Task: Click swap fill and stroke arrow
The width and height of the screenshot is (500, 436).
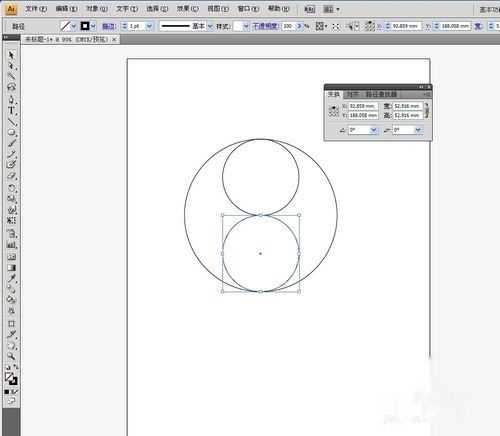Action: click(15, 367)
